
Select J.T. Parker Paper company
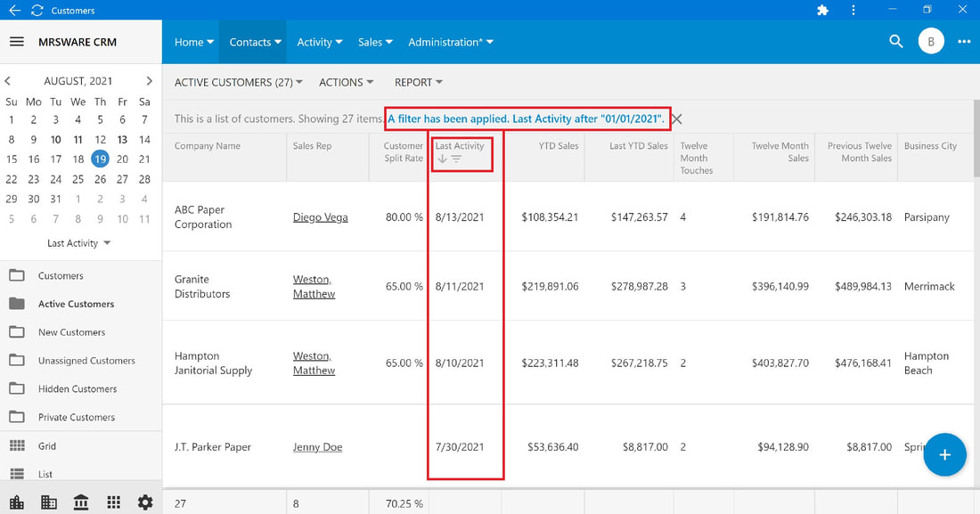213,447
